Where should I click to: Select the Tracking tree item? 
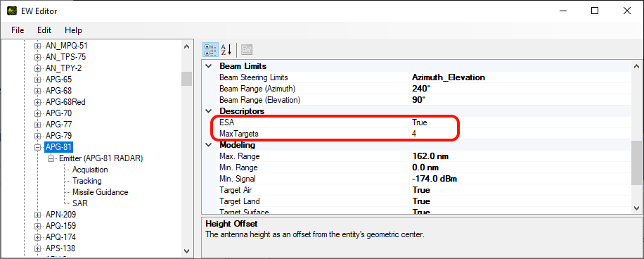tap(87, 181)
